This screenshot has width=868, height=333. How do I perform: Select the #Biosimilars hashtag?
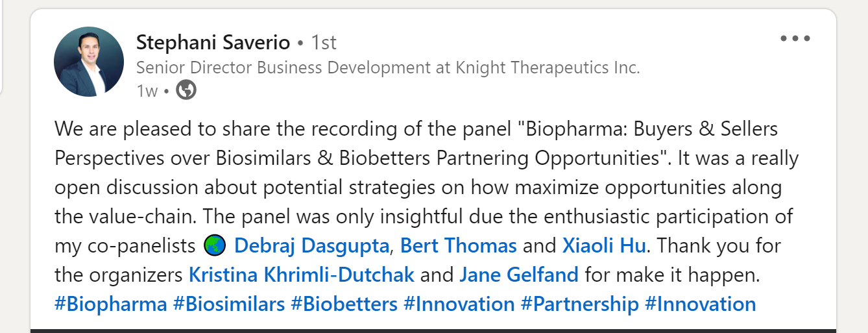coord(229,304)
